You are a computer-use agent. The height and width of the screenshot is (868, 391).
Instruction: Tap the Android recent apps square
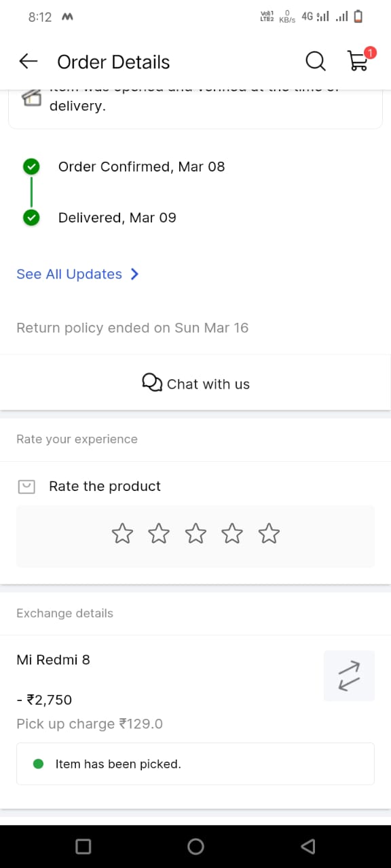(83, 846)
